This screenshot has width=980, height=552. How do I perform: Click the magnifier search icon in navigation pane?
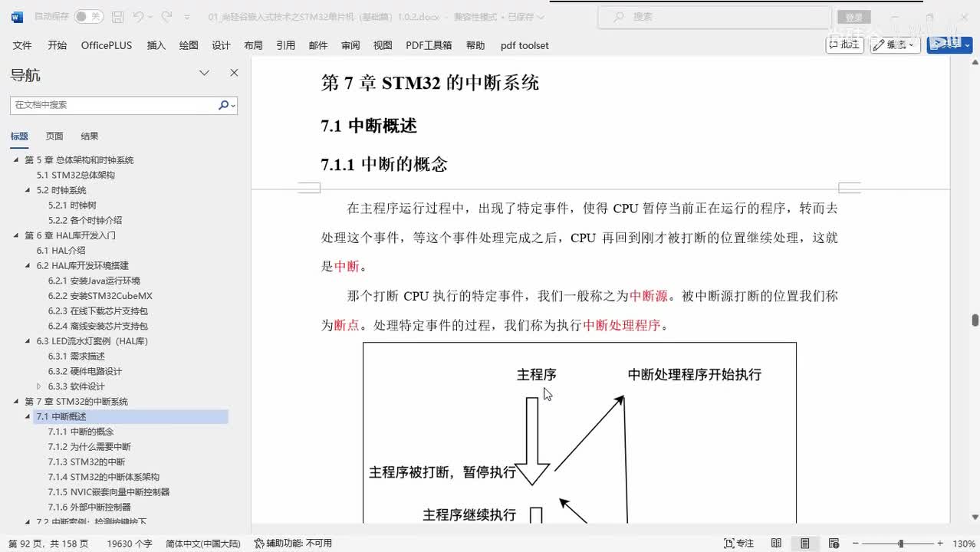[x=224, y=105]
